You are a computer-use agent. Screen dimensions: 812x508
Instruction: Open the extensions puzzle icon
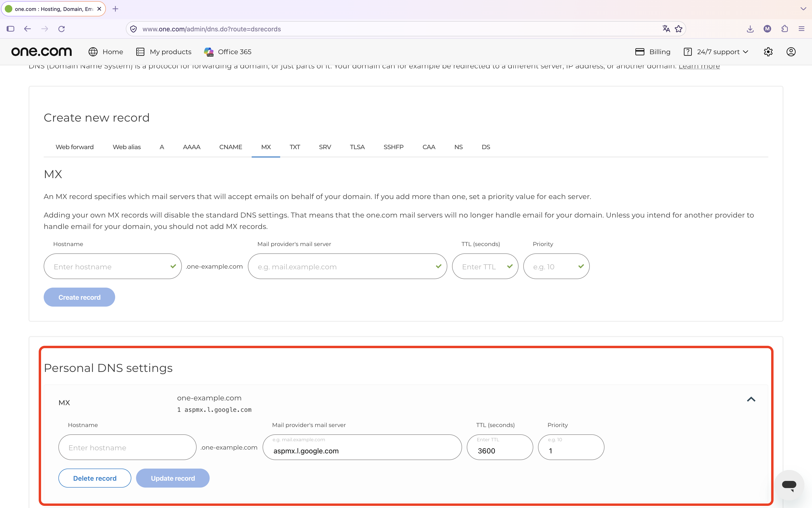click(784, 29)
